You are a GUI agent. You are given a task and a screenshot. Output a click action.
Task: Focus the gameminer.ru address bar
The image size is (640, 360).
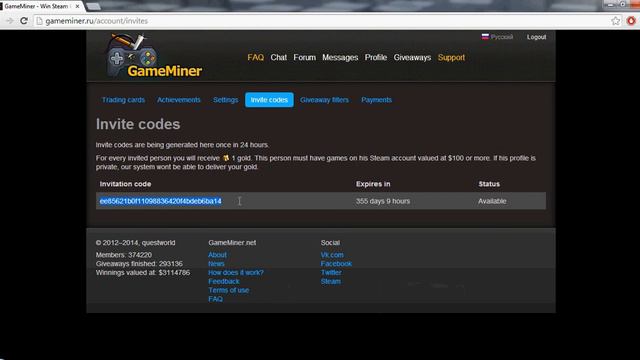coord(322,21)
